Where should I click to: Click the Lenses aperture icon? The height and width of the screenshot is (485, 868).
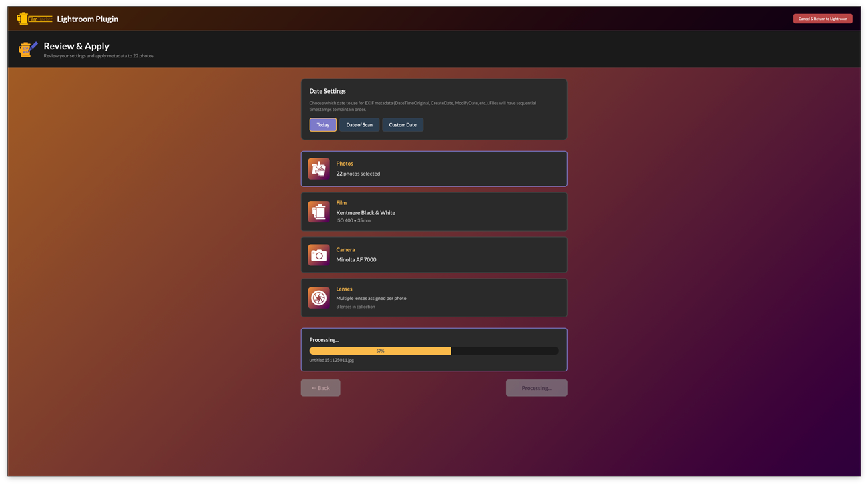[318, 298]
